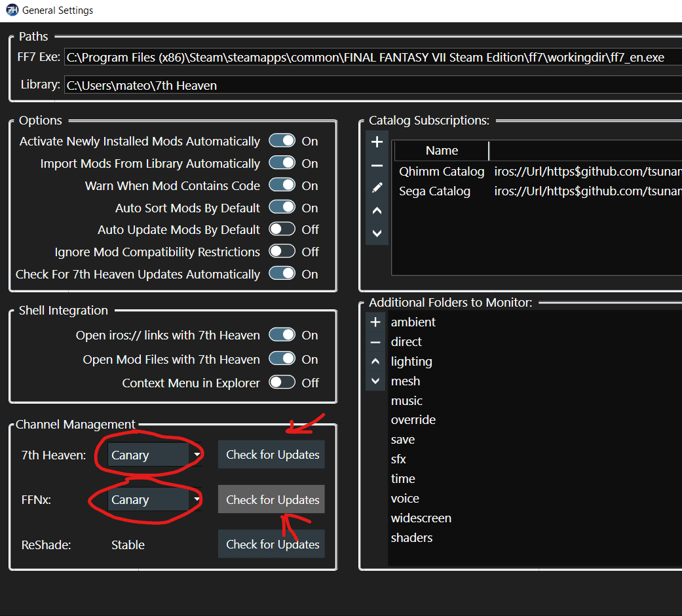Add a new catalog subscription
The image size is (682, 616).
click(377, 141)
